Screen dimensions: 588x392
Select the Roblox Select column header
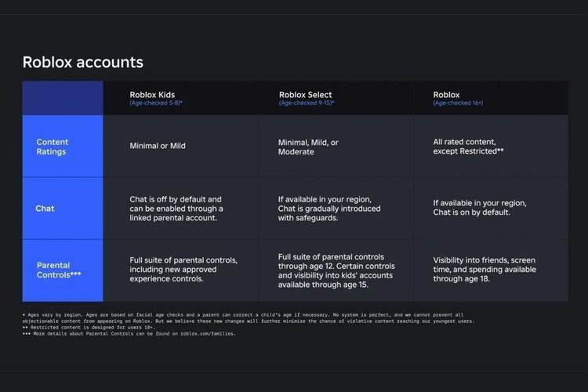(x=307, y=98)
